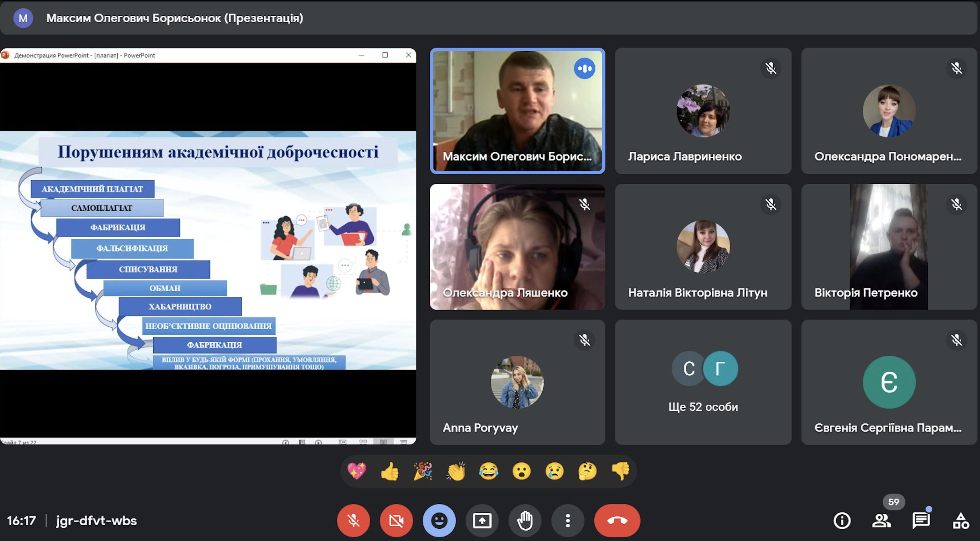Send the clapping hands reaction

(456, 471)
